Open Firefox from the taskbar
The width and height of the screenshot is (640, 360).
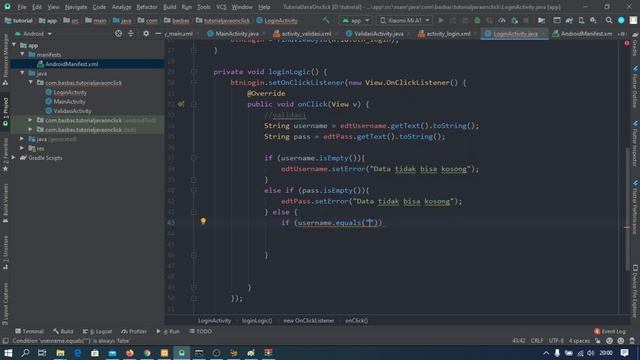pyautogui.click(x=130, y=353)
